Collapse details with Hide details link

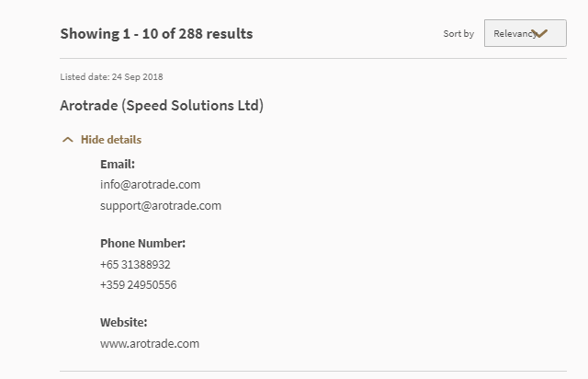(111, 140)
